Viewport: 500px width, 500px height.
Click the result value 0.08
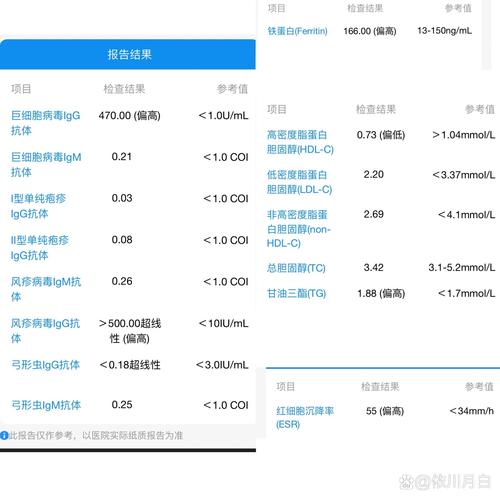[122, 240]
